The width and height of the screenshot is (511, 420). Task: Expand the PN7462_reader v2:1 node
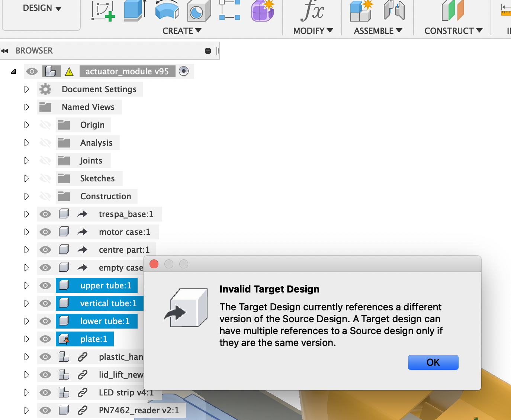pyautogui.click(x=26, y=410)
